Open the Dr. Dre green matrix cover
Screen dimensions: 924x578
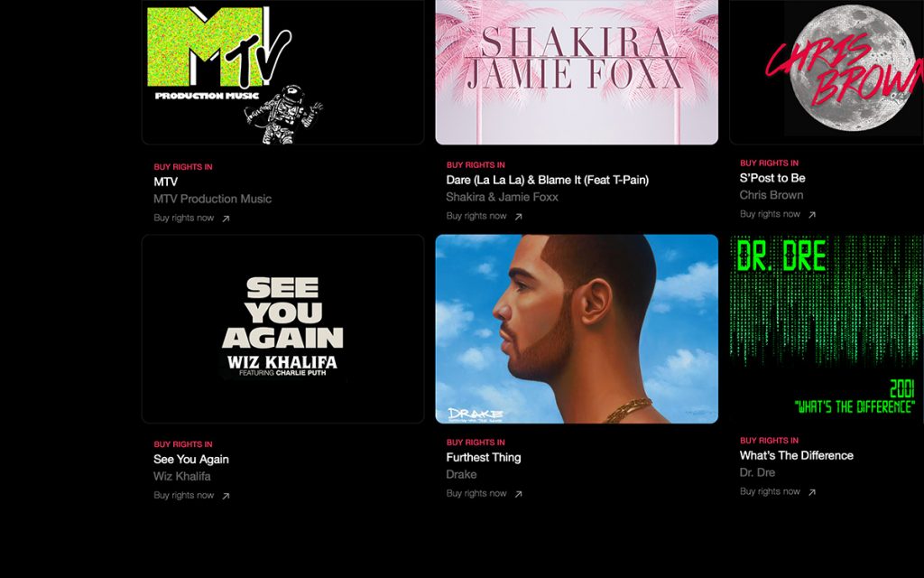tap(827, 329)
